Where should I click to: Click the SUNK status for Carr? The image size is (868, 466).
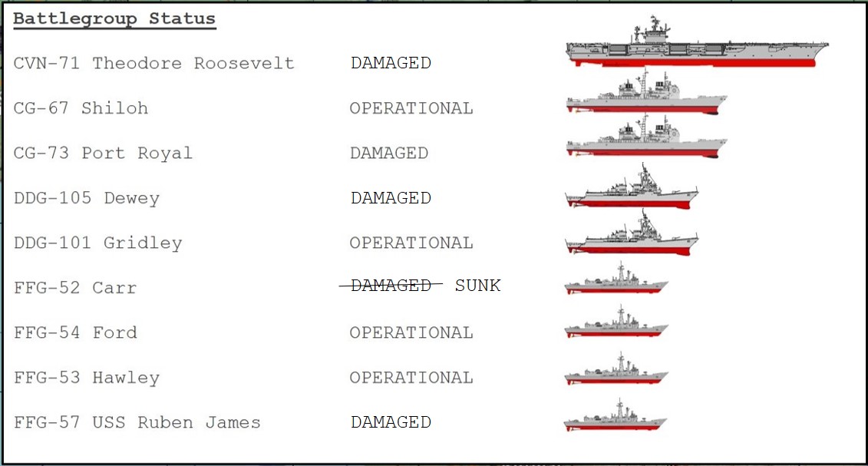point(477,286)
